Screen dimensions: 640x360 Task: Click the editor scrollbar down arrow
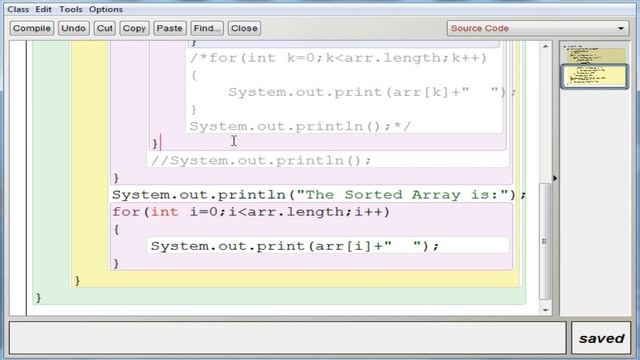pos(545,310)
